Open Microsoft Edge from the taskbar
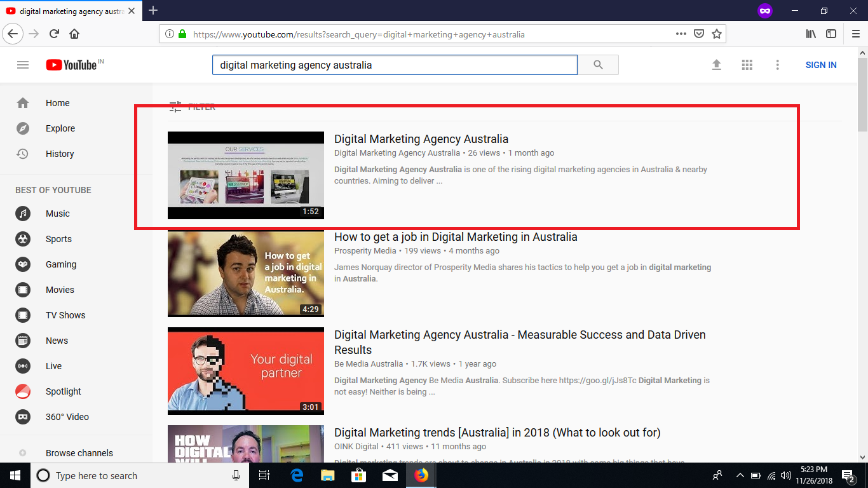This screenshot has width=868, height=488. [297, 475]
